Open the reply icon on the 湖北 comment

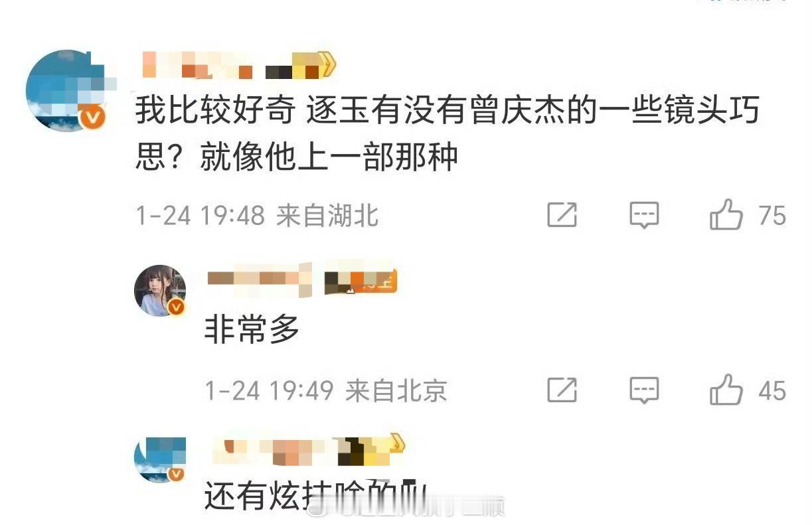click(643, 215)
